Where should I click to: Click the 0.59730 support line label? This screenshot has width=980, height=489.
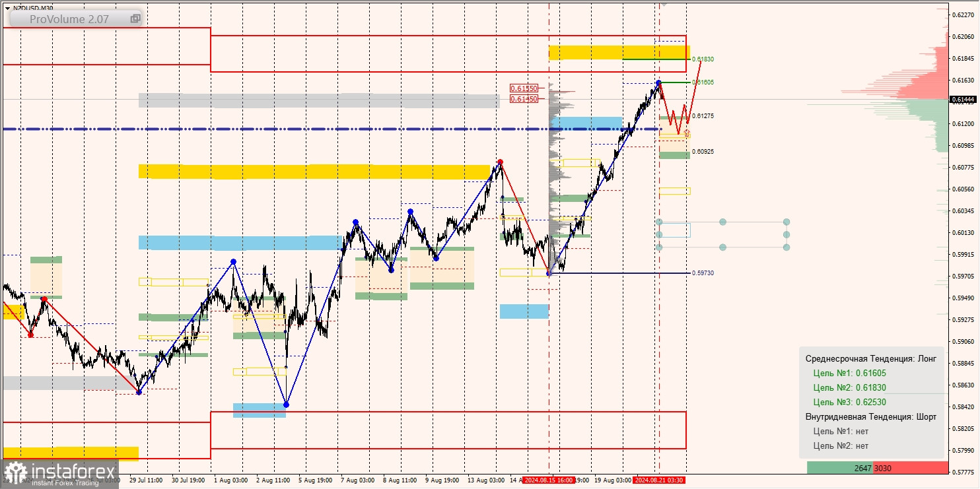703,273
